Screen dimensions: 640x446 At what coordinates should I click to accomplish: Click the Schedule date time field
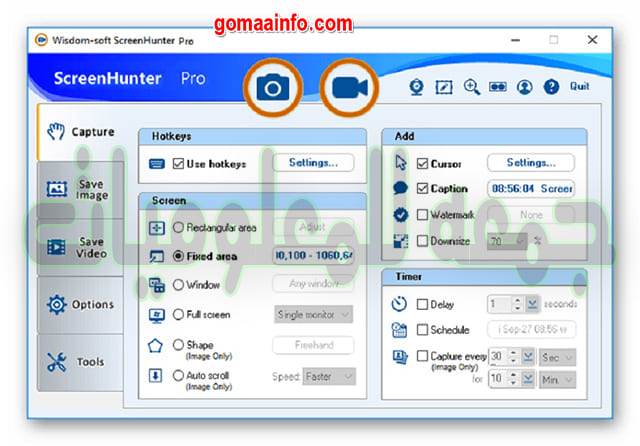pos(531,329)
